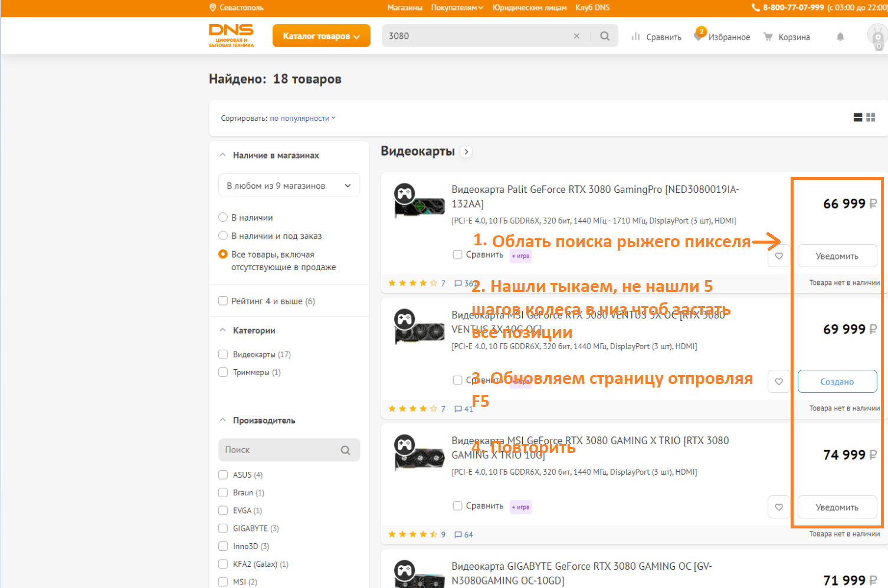Click the magnifier icon in the Производитель search box
888x588 pixels.
coord(346,450)
